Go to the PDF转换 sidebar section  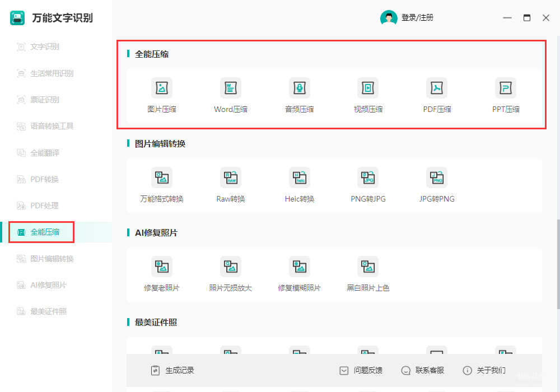click(x=44, y=179)
